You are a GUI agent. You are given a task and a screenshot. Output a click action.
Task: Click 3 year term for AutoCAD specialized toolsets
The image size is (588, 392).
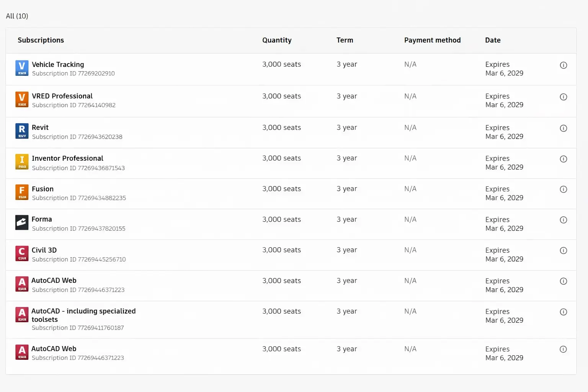[x=347, y=311]
